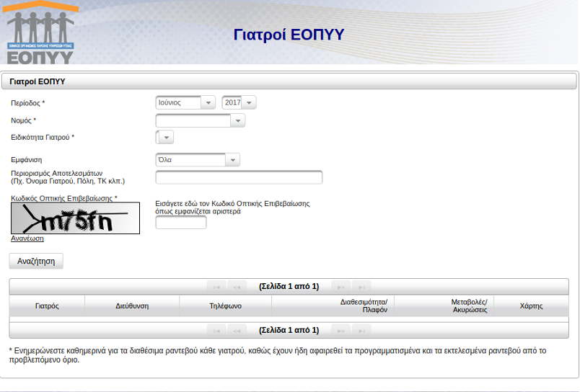Image resolution: width=580 pixels, height=392 pixels.
Task: Click next-page icon in bottom paginator
Action: pyautogui.click(x=341, y=330)
